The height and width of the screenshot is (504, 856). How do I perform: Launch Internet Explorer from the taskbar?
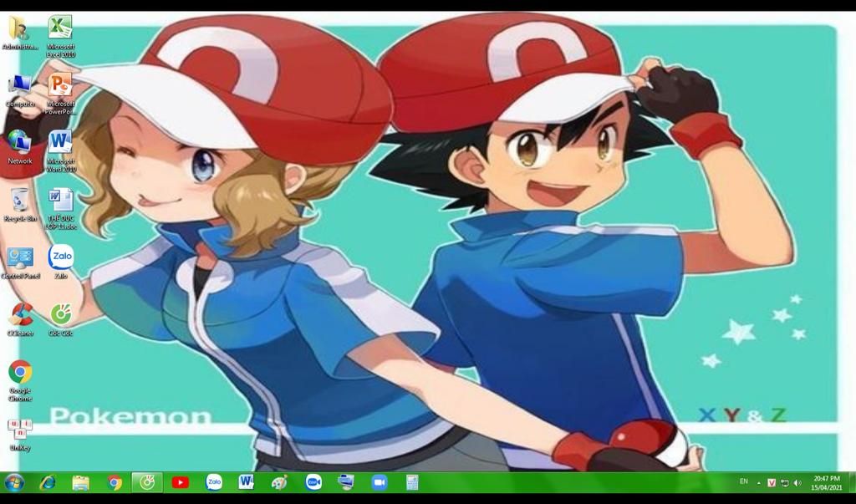coord(48,483)
